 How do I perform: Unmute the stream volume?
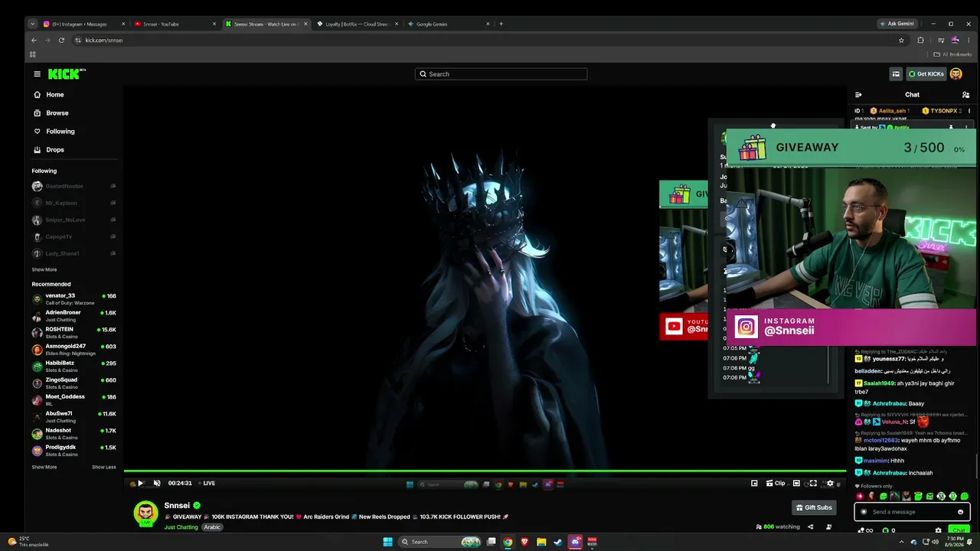click(157, 484)
